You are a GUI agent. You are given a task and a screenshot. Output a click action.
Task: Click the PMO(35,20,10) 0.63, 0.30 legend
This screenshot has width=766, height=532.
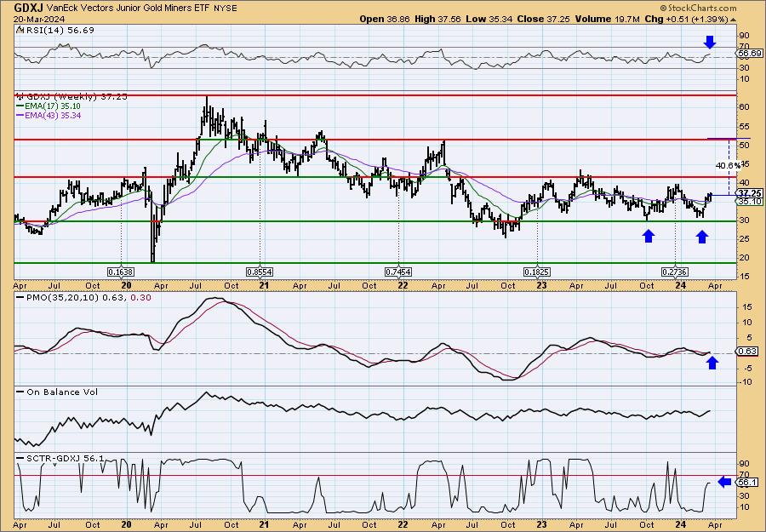tap(83, 298)
